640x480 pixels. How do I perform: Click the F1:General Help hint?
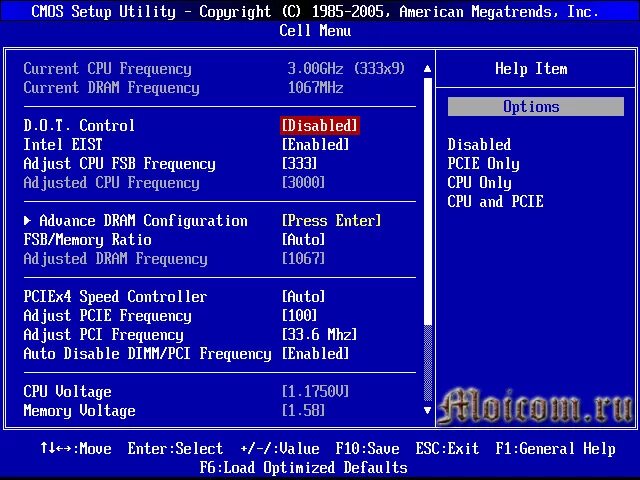coord(556,449)
